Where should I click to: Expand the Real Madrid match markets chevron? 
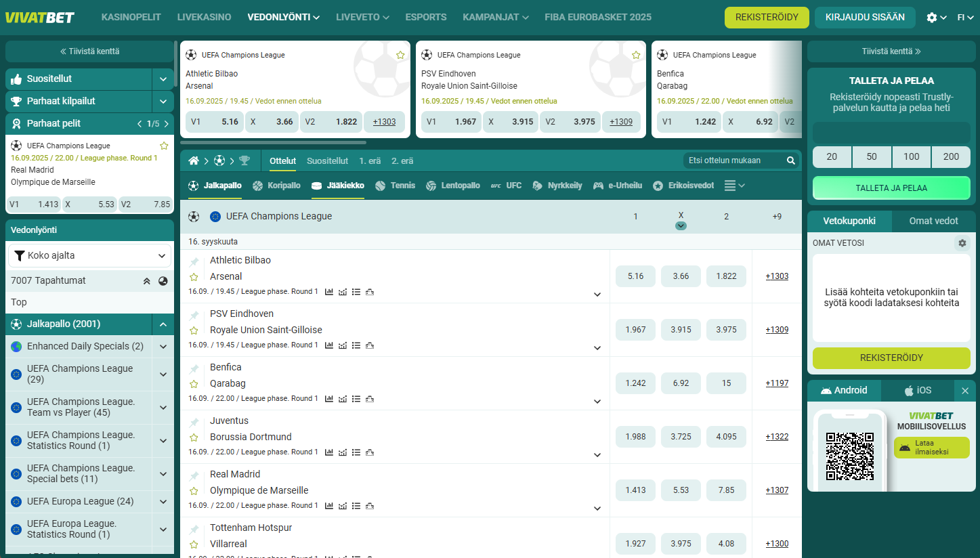597,508
